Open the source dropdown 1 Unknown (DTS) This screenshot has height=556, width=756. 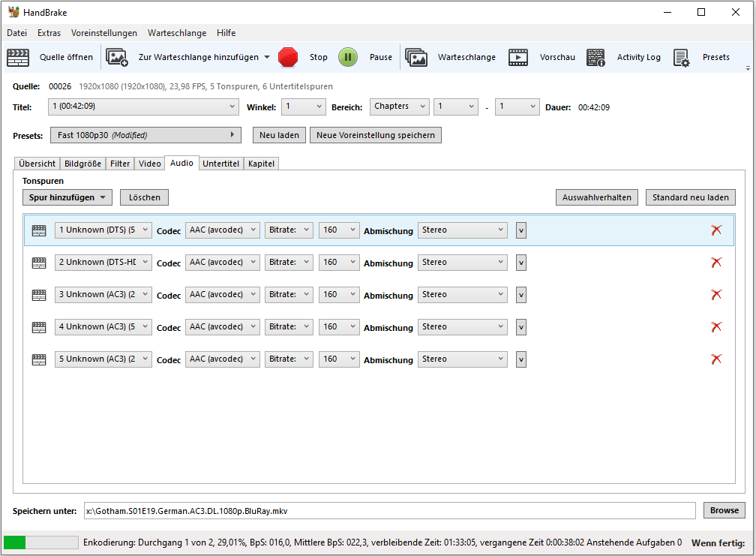[x=103, y=230]
